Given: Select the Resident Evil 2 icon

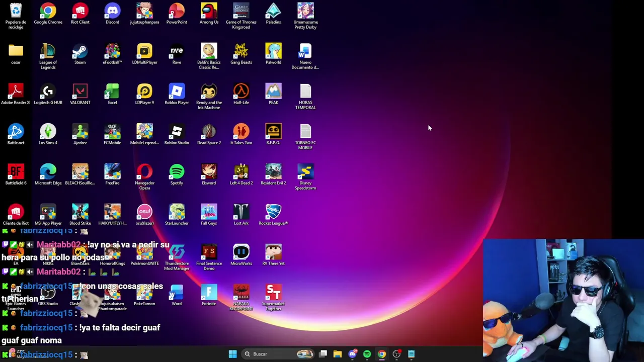Looking at the screenshot, I should 273,174.
